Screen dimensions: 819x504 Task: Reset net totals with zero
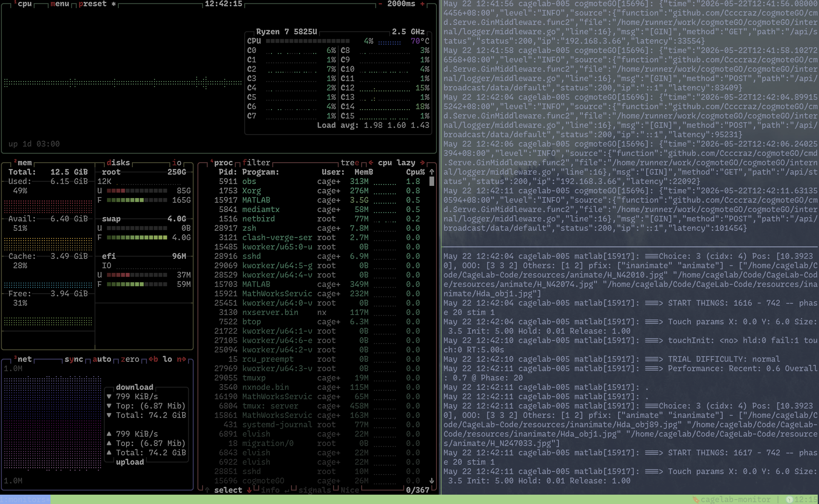130,359
